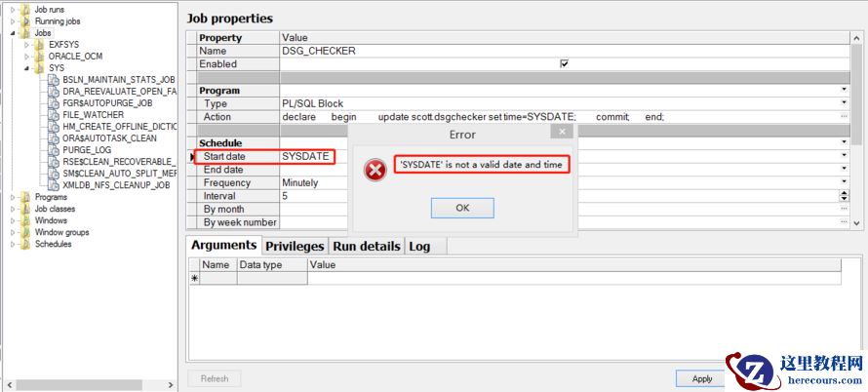The image size is (868, 392).
Task: Switch to the Privileges tab
Action: [294, 247]
